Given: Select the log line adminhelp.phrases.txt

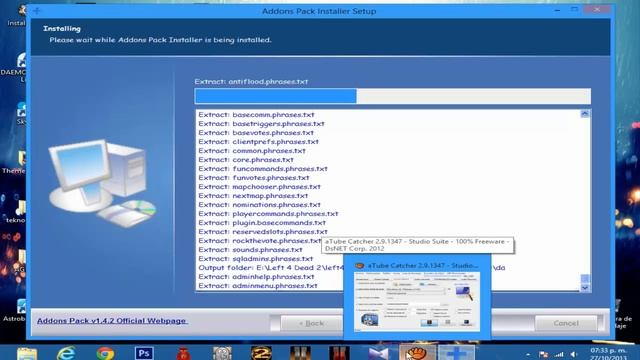Looking at the screenshot, I should tap(256, 276).
